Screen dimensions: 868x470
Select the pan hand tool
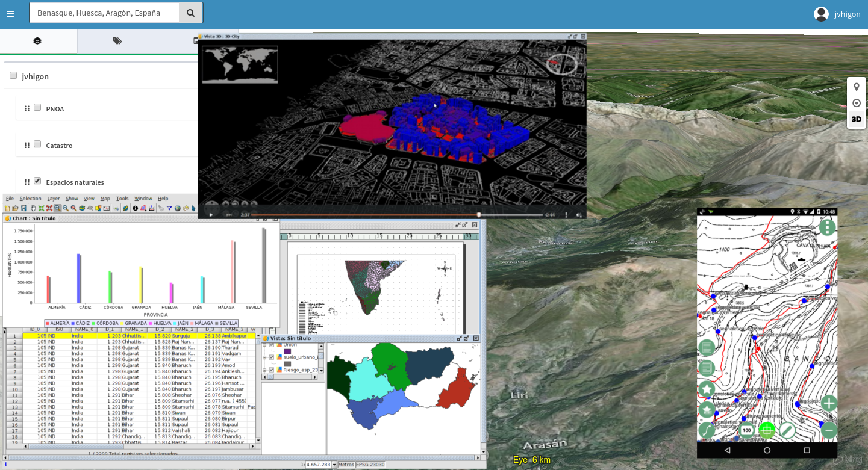point(33,208)
